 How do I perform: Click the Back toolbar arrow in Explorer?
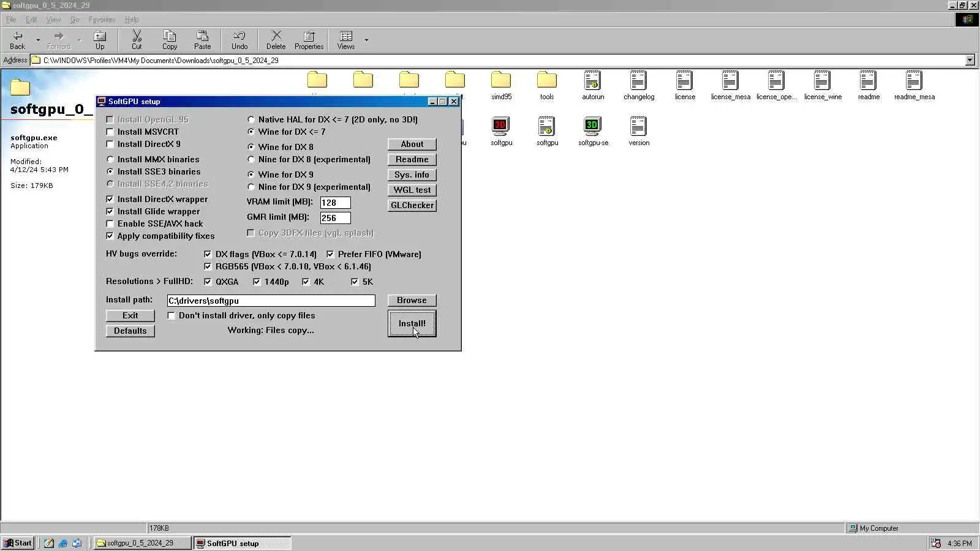click(18, 40)
